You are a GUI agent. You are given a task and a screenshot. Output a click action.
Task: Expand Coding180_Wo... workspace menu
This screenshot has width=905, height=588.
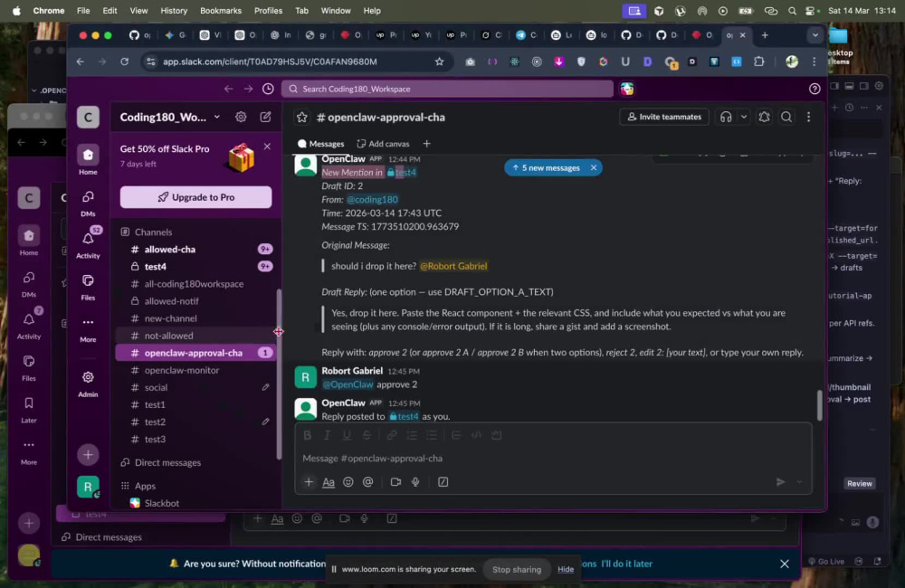[x=170, y=117]
